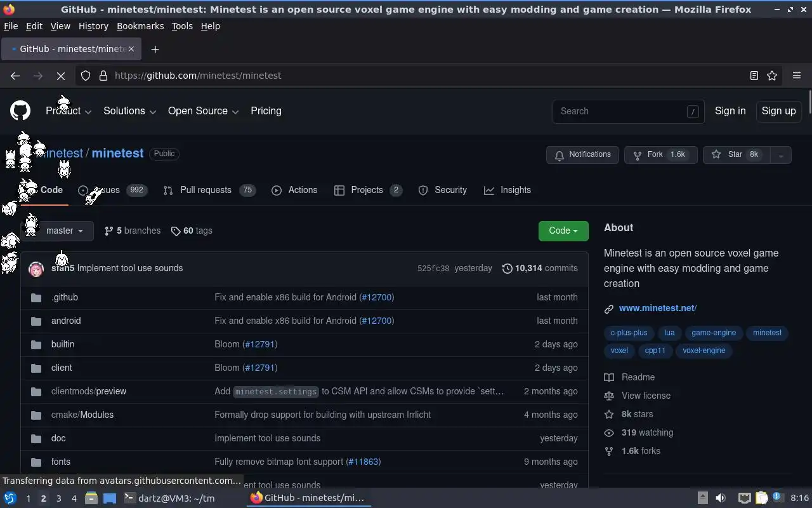Screen dimensions: 812x508
Task: Click the history clock icon near commits
Action: tap(507, 268)
